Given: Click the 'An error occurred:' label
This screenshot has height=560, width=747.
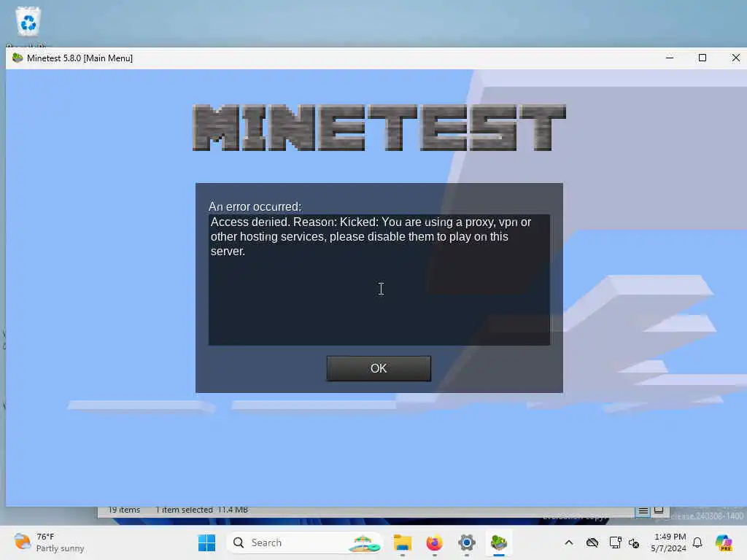Looking at the screenshot, I should pos(255,206).
